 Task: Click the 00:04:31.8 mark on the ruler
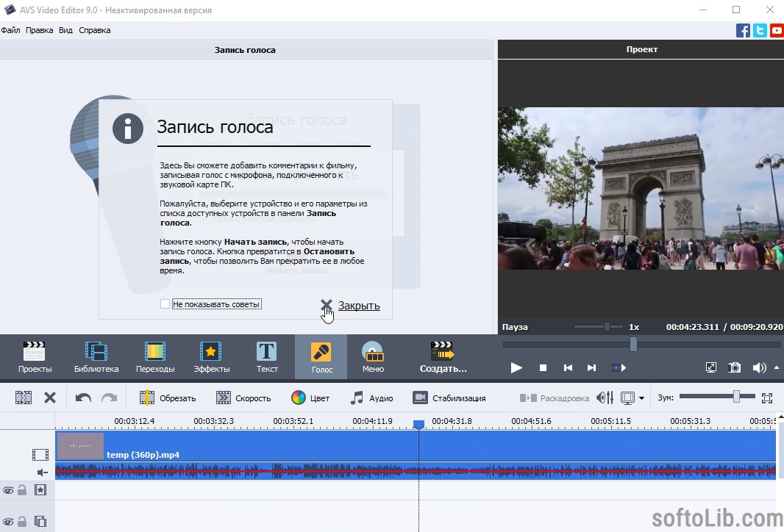[x=452, y=421]
